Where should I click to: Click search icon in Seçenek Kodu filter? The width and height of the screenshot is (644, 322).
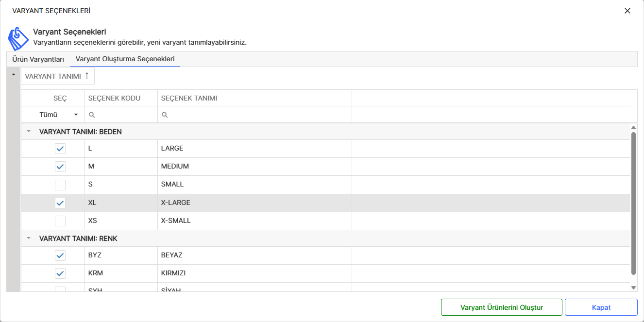[x=92, y=115]
